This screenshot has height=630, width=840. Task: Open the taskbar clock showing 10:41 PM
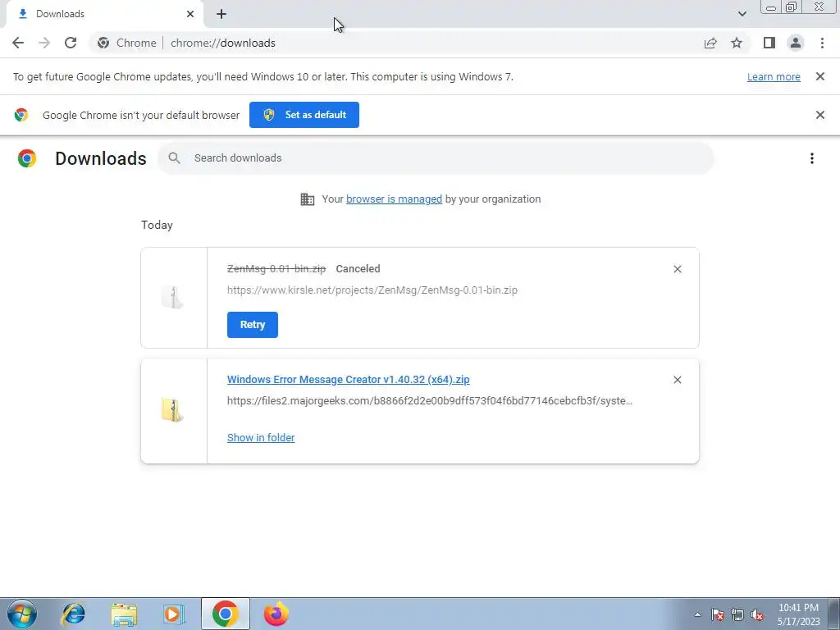point(798,614)
